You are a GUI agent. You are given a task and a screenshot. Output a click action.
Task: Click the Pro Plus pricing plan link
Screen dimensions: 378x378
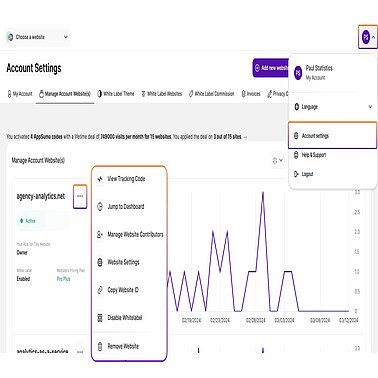[x=63, y=279]
